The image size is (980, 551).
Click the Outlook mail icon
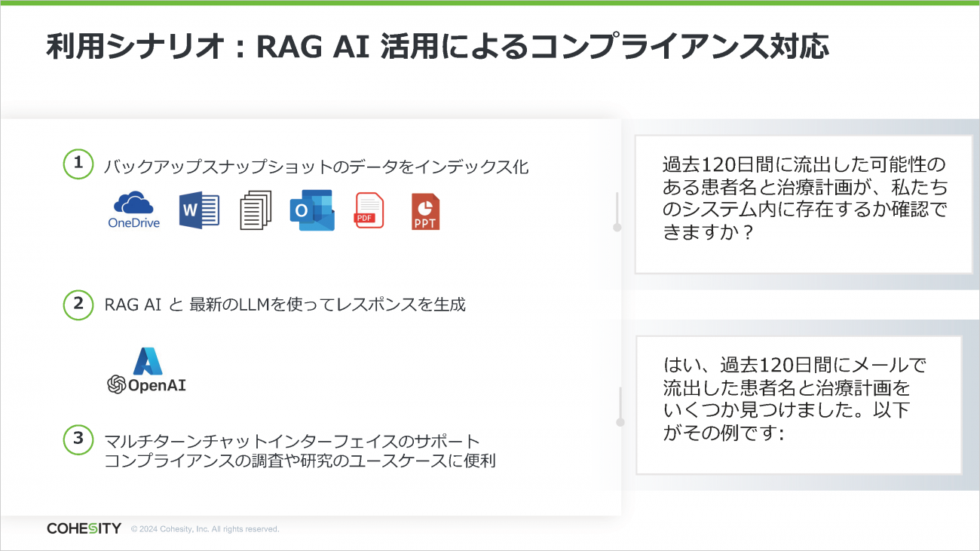(311, 210)
